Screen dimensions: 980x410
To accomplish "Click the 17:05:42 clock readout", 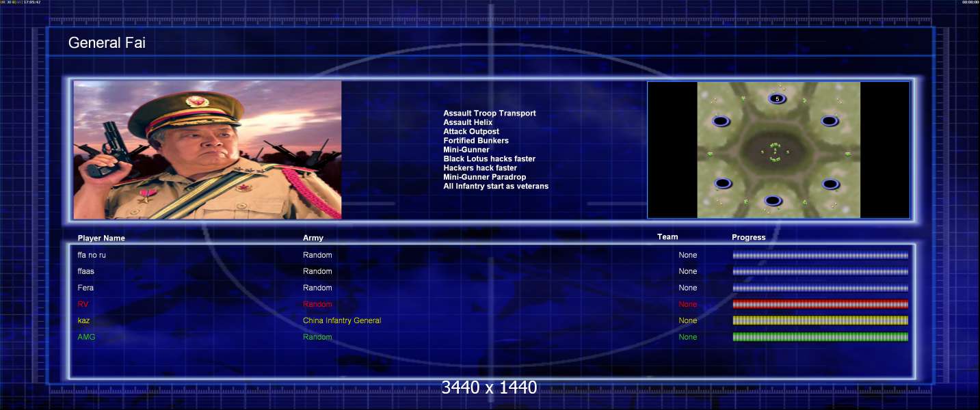I will 32,2.
